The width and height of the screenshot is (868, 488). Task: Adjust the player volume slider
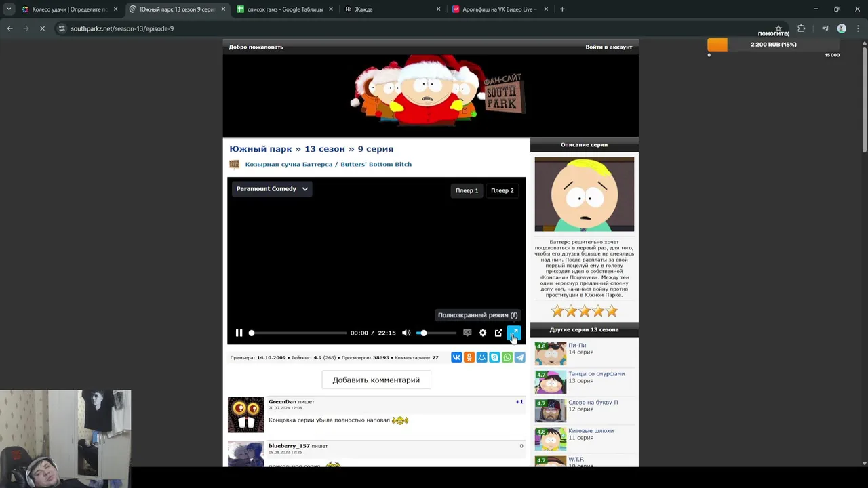[x=437, y=333]
